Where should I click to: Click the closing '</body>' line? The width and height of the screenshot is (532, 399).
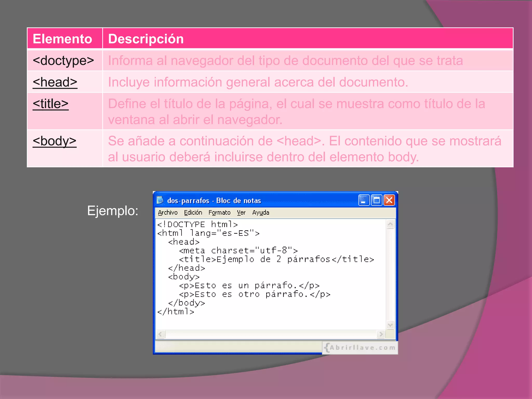[x=187, y=303]
